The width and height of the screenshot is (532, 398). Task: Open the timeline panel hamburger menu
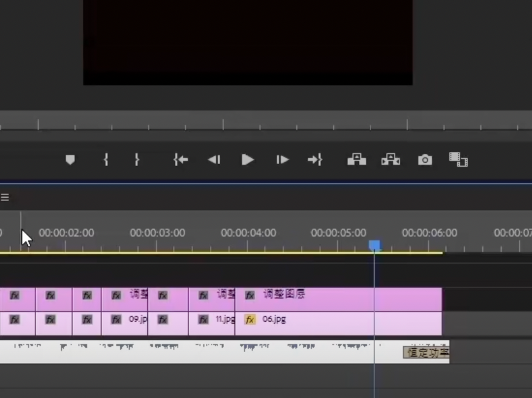[5, 197]
